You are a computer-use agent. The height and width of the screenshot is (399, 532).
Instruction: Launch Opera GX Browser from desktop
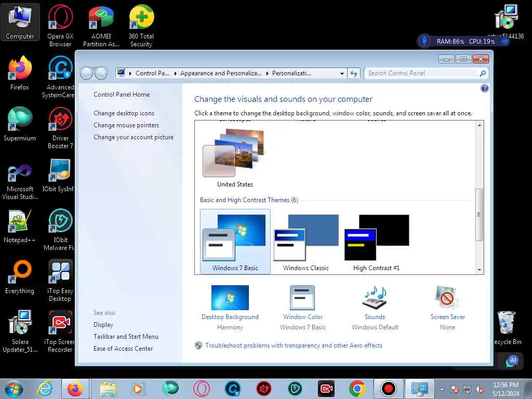pos(60,26)
